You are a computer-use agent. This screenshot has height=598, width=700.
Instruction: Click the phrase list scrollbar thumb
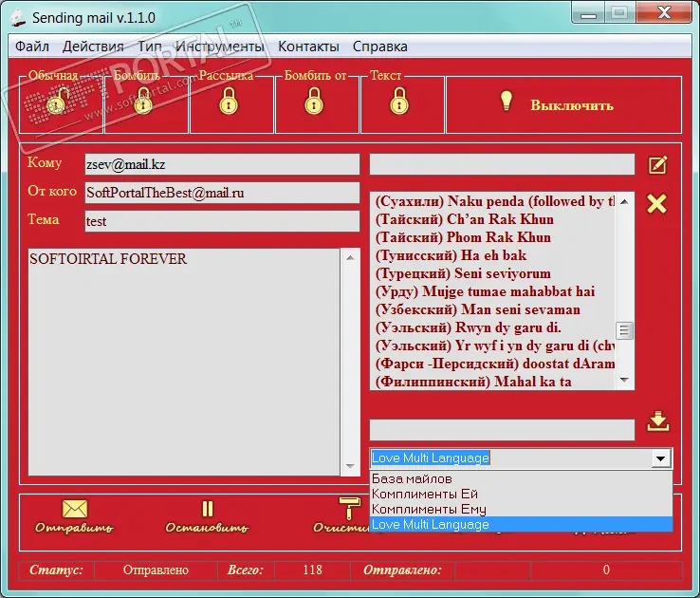point(624,330)
